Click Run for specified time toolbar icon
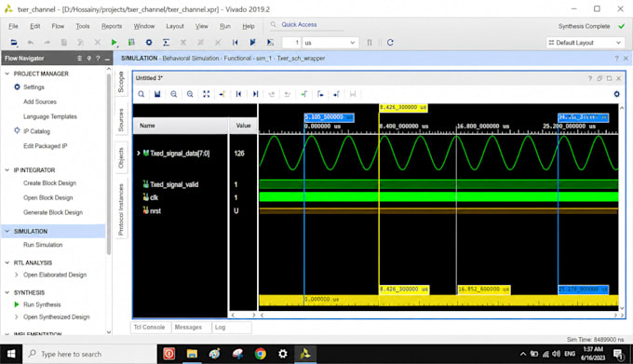The width and height of the screenshot is (633, 364). point(270,43)
